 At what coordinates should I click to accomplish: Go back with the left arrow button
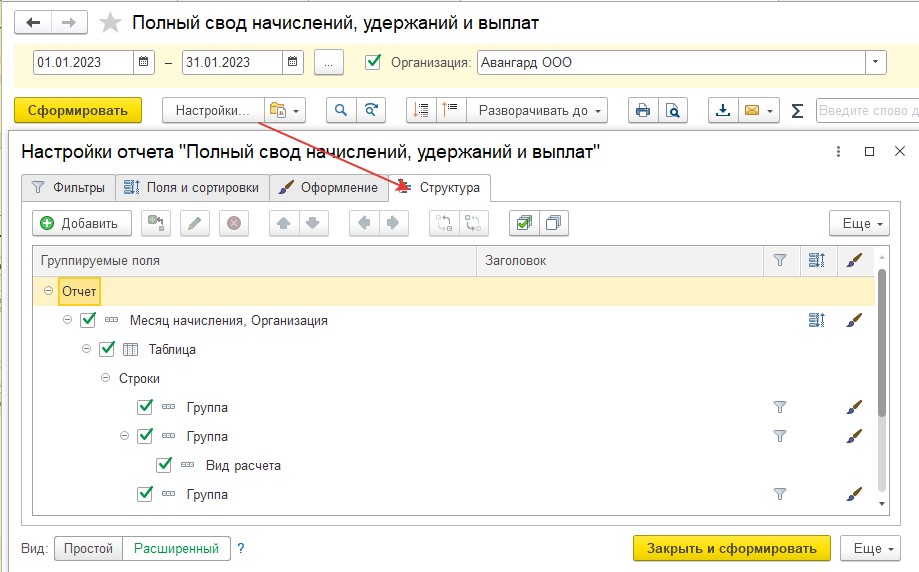pos(33,23)
